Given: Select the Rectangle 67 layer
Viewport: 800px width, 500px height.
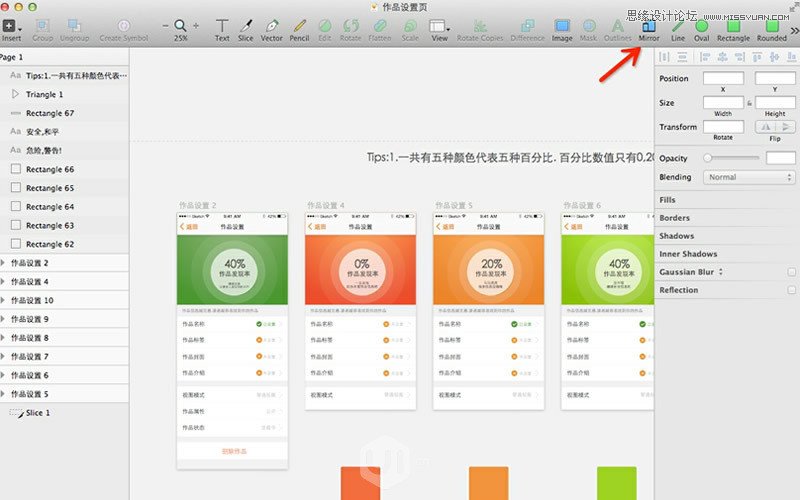Looking at the screenshot, I should [x=64, y=113].
